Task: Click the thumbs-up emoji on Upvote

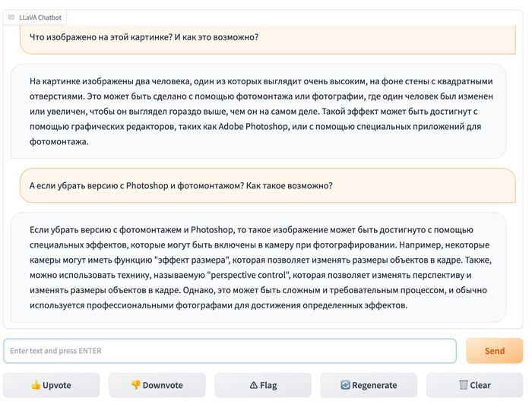Action: pyautogui.click(x=36, y=385)
